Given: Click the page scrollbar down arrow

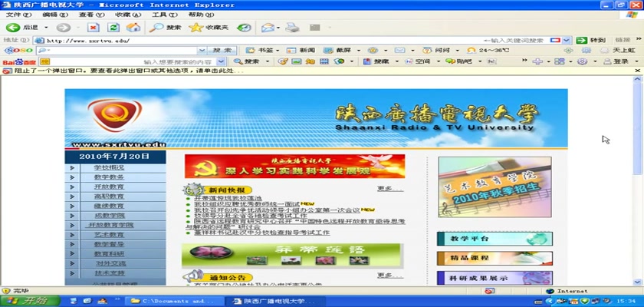Looking at the screenshot, I should tap(637, 282).
